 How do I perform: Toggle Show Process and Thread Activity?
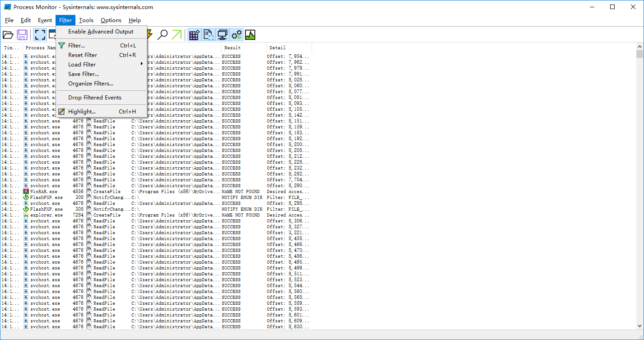[x=236, y=34]
